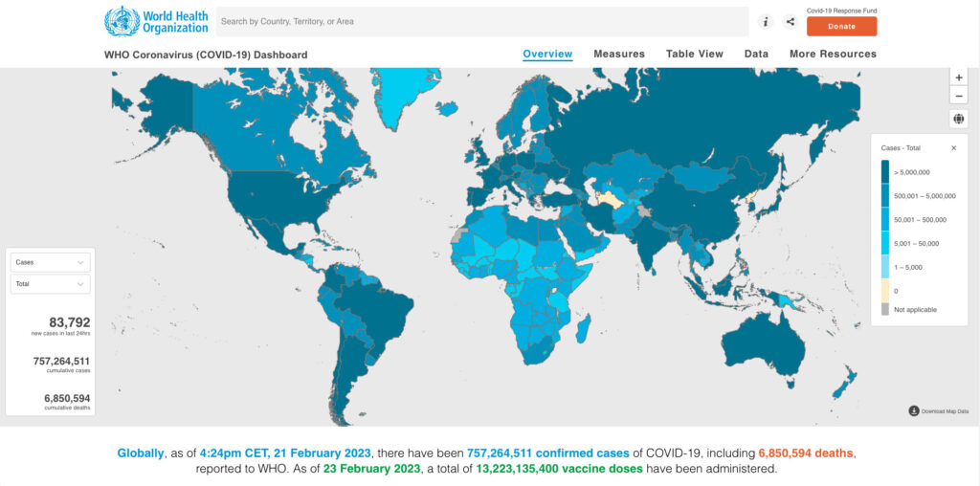Click the 83,792 new cases figure

[x=69, y=322]
